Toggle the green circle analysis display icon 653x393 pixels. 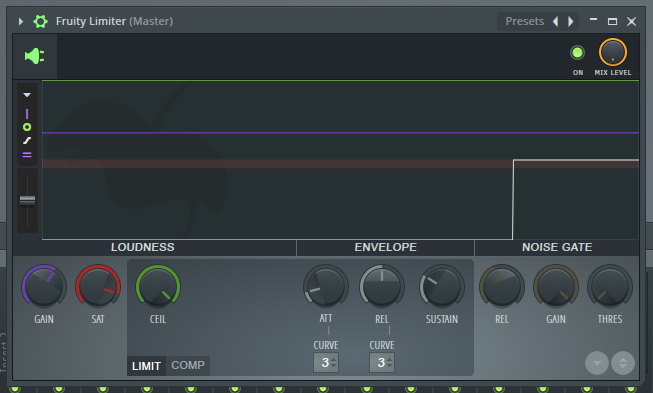(x=27, y=127)
